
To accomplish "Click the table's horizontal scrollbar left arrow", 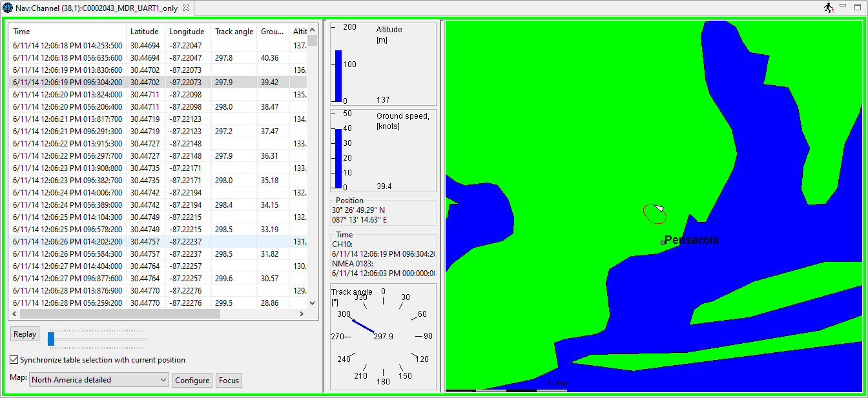I will pos(14,314).
